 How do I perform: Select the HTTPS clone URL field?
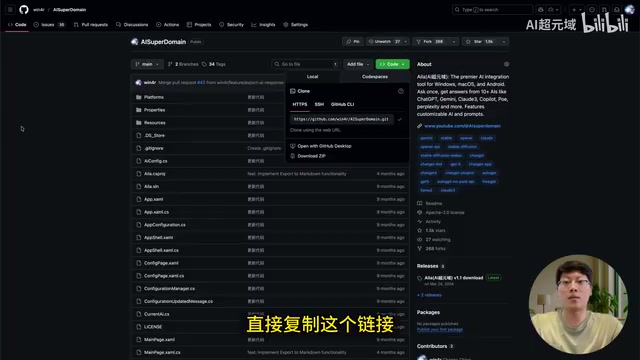[x=341, y=119]
